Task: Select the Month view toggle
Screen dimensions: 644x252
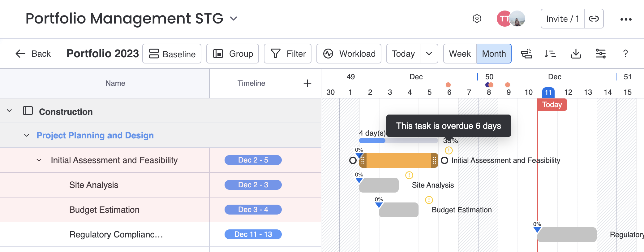Action: click(494, 54)
